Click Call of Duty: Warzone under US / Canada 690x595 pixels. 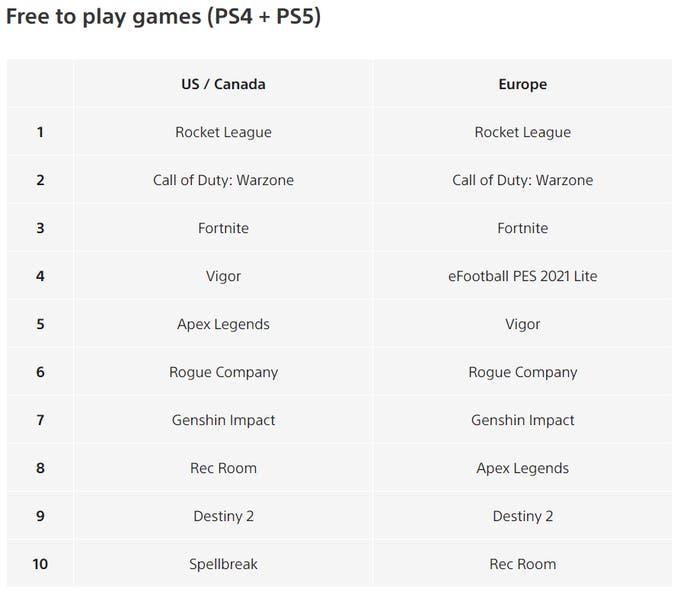tap(223, 180)
